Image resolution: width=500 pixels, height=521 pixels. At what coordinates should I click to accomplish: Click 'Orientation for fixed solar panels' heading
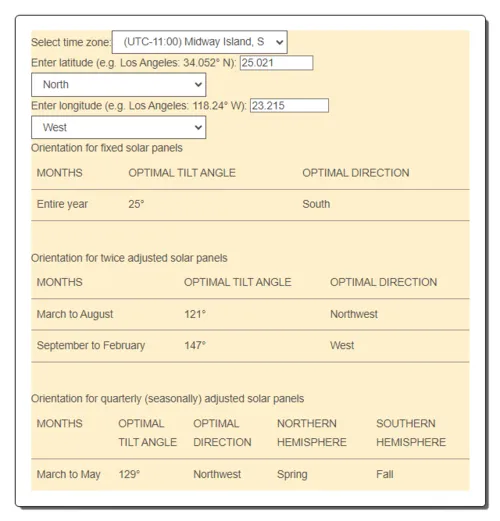click(107, 148)
